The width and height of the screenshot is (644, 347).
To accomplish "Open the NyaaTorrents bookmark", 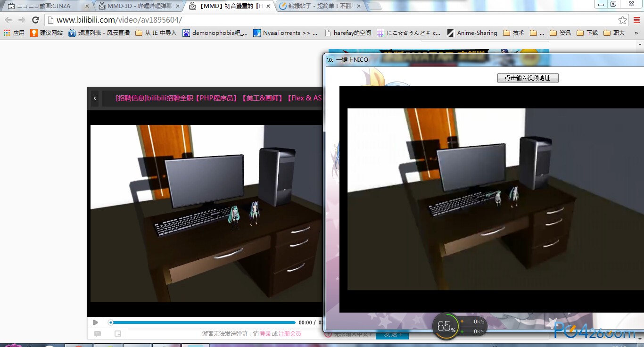I will pyautogui.click(x=285, y=33).
